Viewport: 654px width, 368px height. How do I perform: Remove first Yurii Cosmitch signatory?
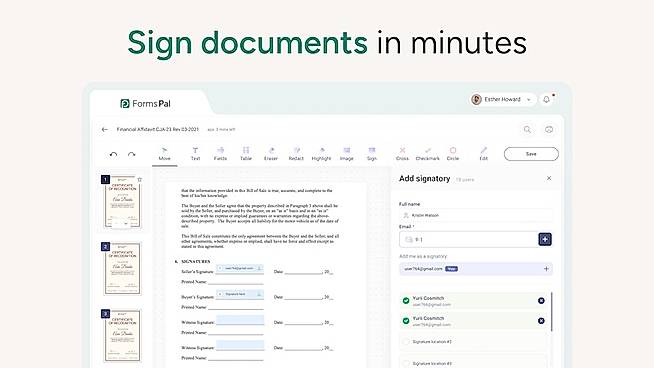pos(541,301)
